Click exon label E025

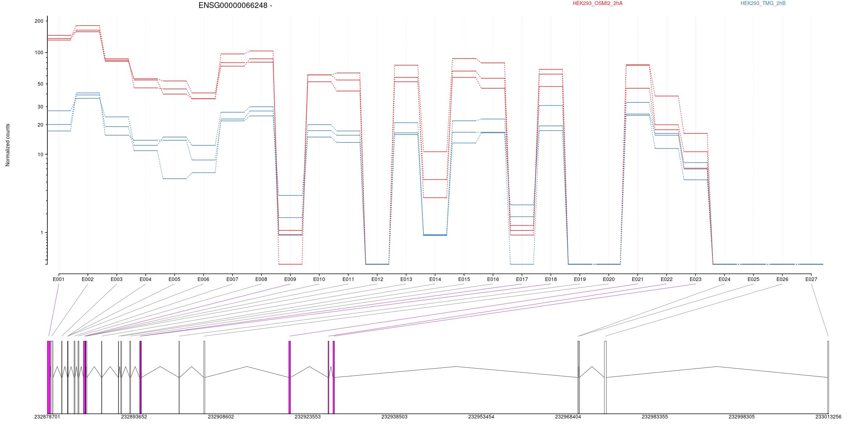tap(753, 279)
